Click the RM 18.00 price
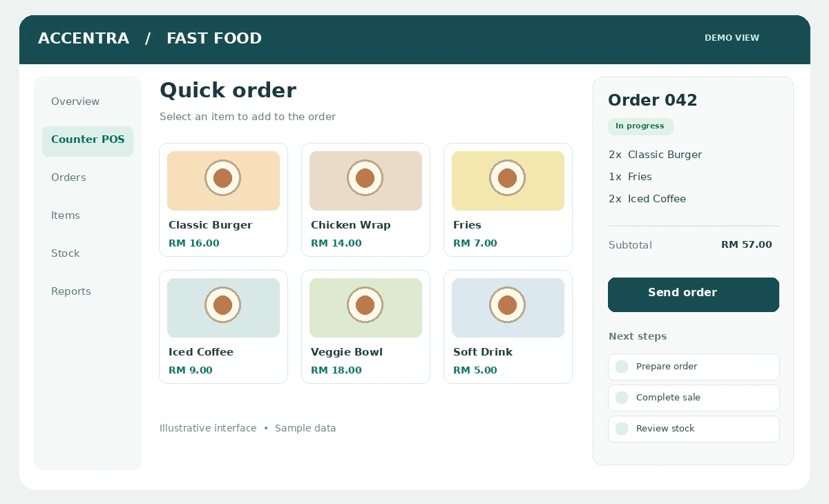 (336, 370)
